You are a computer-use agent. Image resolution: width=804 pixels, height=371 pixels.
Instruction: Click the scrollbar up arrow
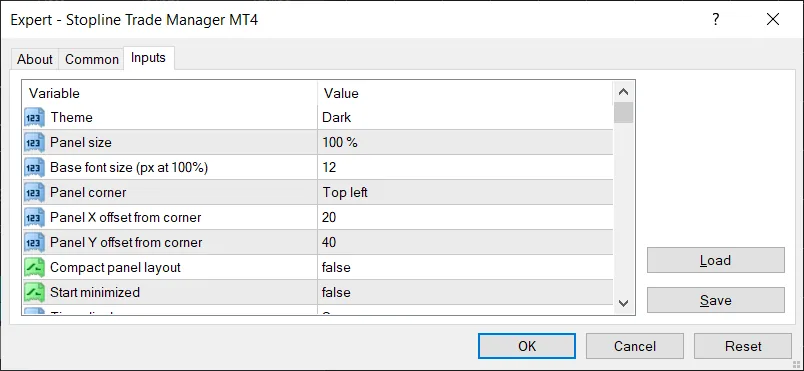(624, 92)
